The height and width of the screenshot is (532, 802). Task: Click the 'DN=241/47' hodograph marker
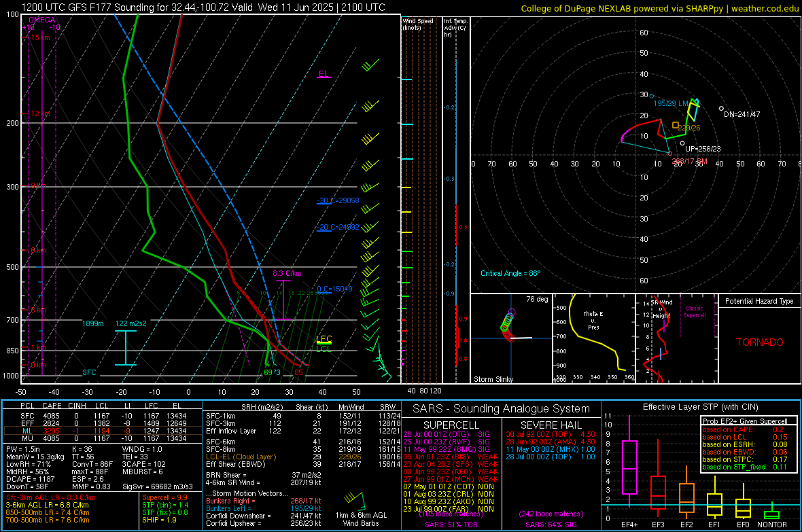pyautogui.click(x=742, y=114)
